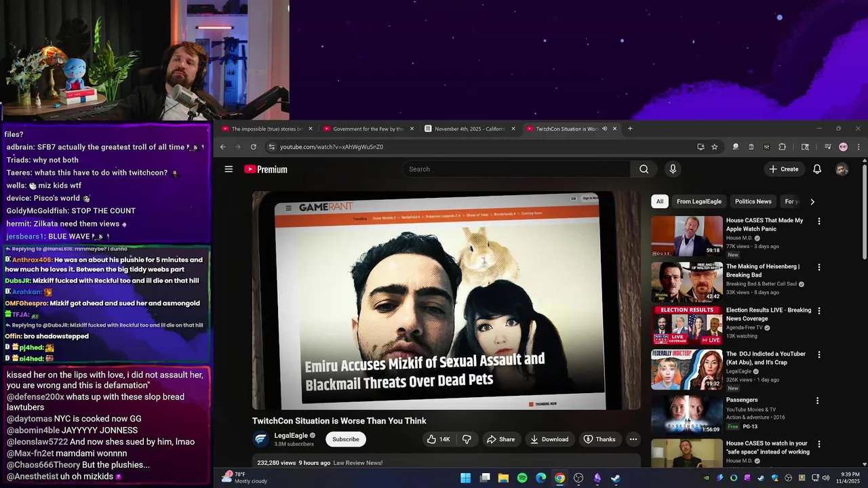The image size is (868, 488).
Task: Open Spotify from the taskbar
Action: (x=522, y=478)
